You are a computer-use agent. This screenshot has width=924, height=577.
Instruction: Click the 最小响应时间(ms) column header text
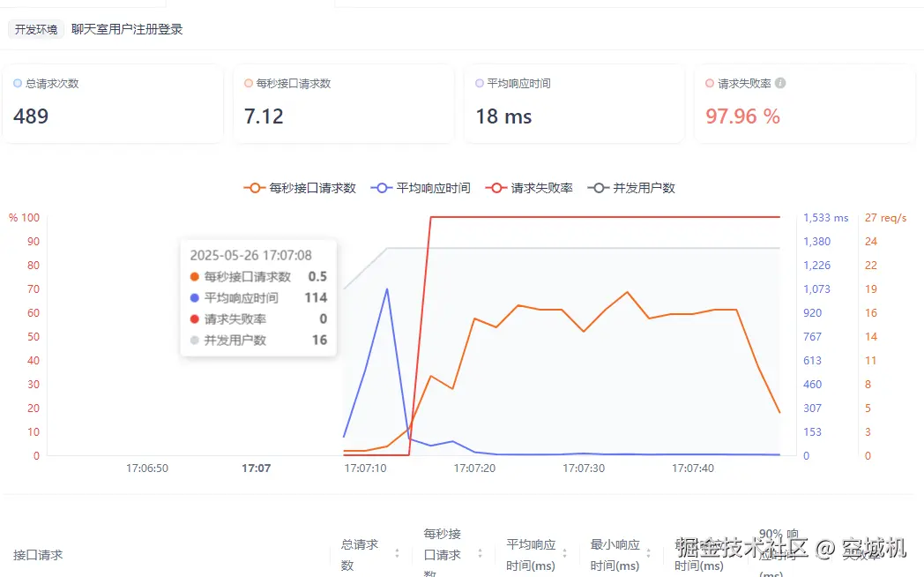[x=615, y=555]
